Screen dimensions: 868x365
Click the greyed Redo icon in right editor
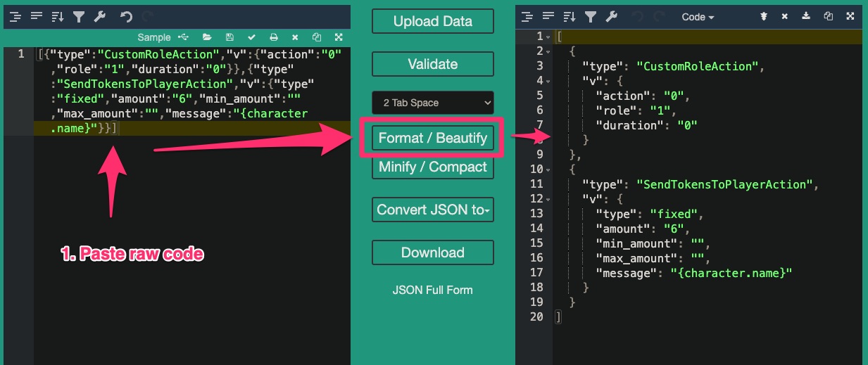[659, 17]
